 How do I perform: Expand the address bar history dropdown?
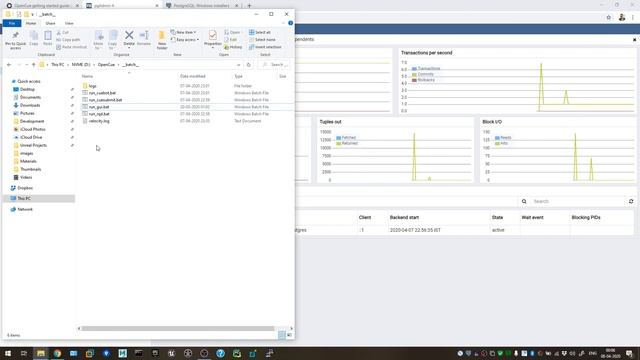tap(238, 64)
